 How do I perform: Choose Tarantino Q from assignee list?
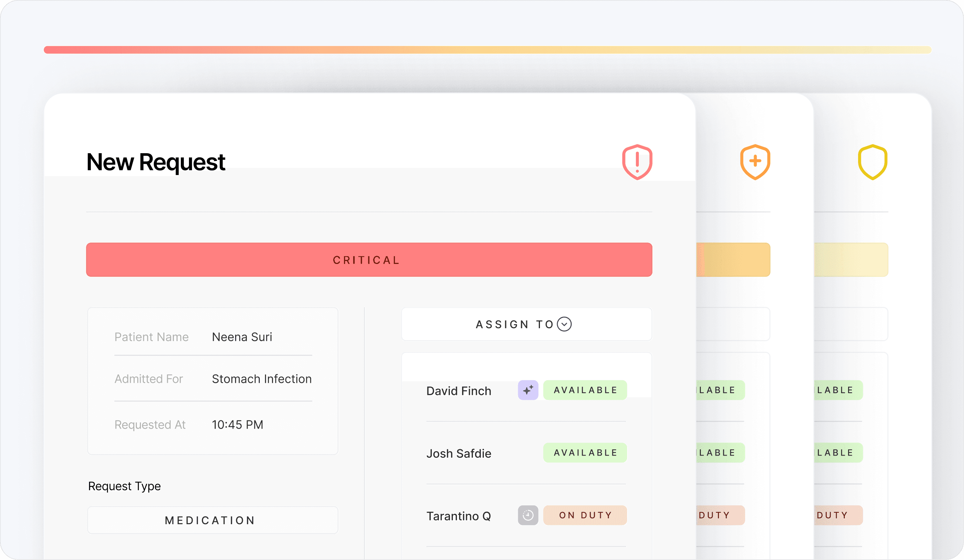tap(459, 516)
